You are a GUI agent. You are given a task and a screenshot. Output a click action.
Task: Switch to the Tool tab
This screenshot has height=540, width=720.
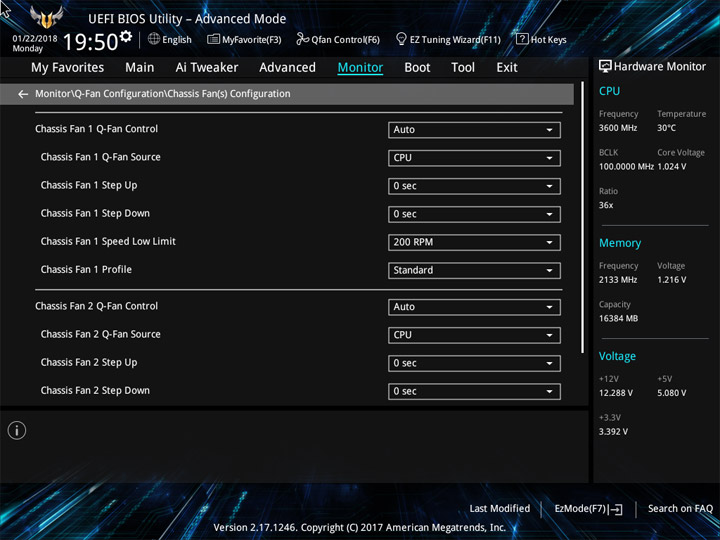463,68
